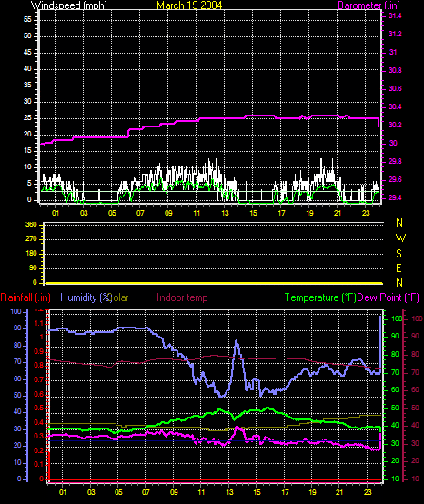The image size is (424, 504).
Task: Select the Solar legend label
Action: tap(119, 297)
